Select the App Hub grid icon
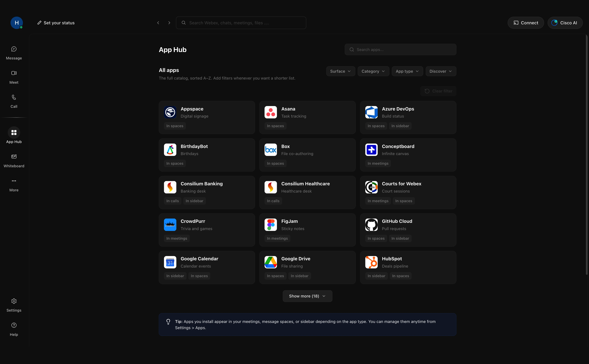The width and height of the screenshot is (589, 364). coord(14,133)
